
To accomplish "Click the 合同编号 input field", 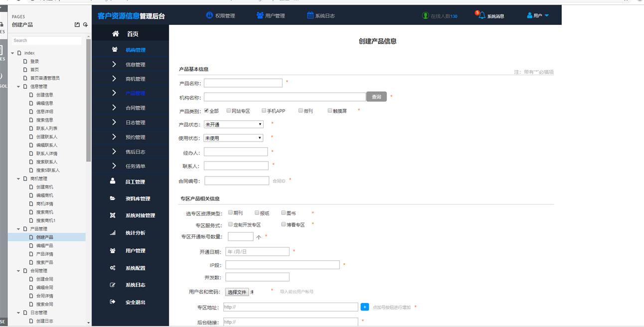I will pyautogui.click(x=237, y=180).
